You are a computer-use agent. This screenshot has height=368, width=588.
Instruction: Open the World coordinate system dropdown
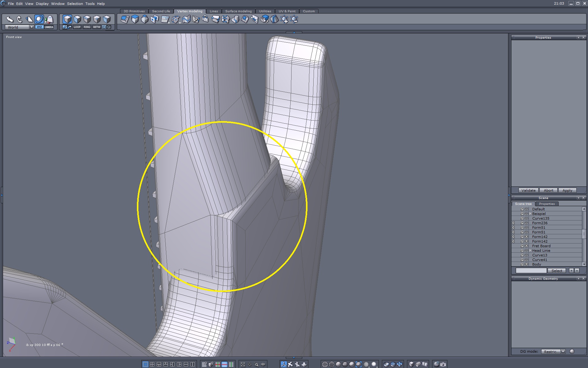[32, 27]
